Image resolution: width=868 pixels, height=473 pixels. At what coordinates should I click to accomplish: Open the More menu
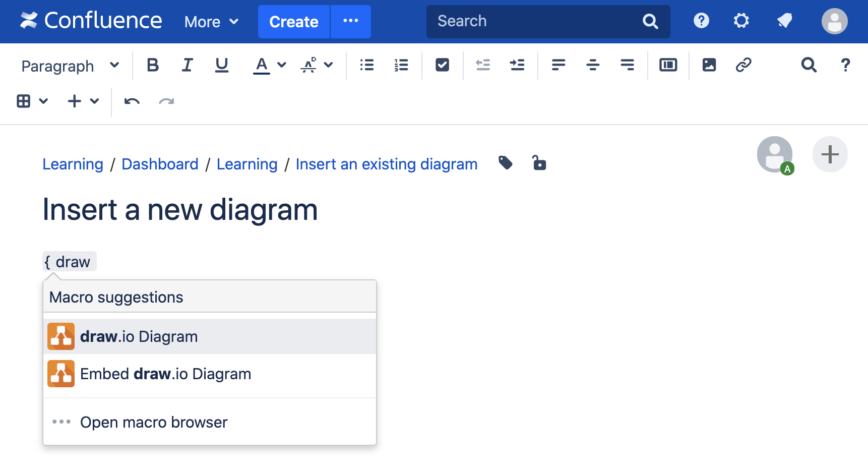211,22
